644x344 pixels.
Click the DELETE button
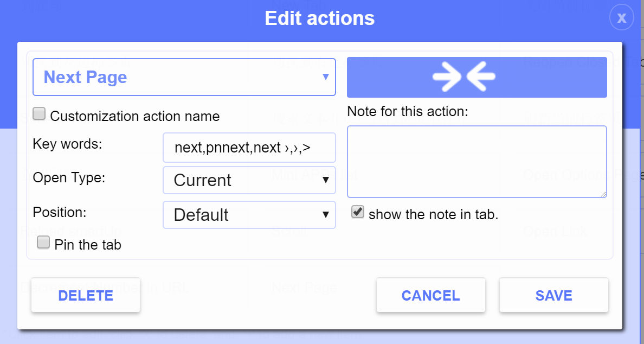pos(85,295)
